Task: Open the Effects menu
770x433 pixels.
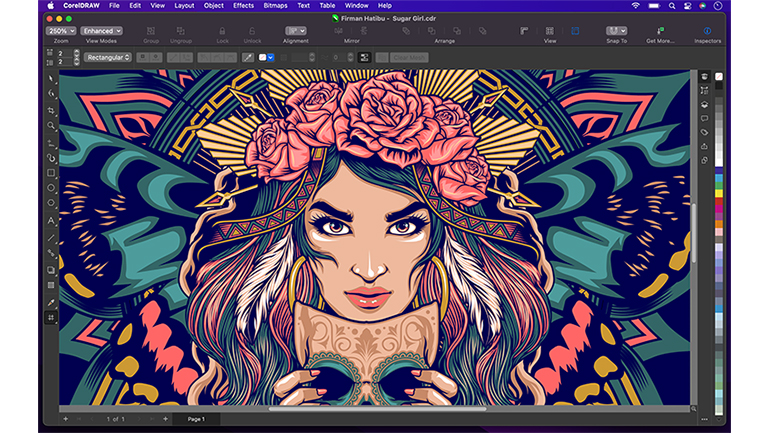Action: coord(243,5)
